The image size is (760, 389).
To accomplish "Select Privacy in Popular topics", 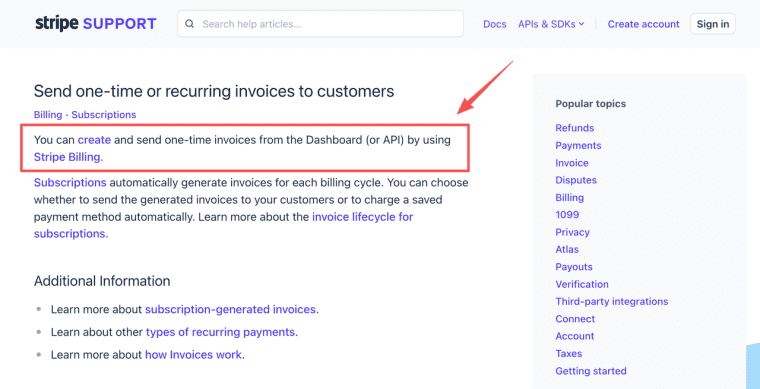I will point(572,232).
